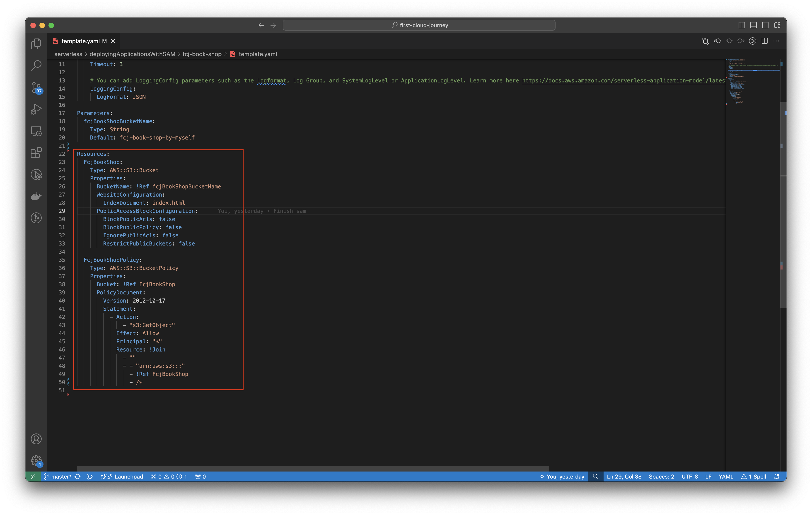Change language mode via YAML
The height and width of the screenshot is (515, 812).
tap(726, 476)
